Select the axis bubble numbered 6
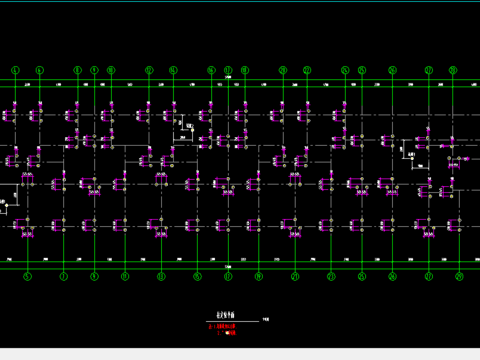 pyautogui.click(x=40, y=70)
